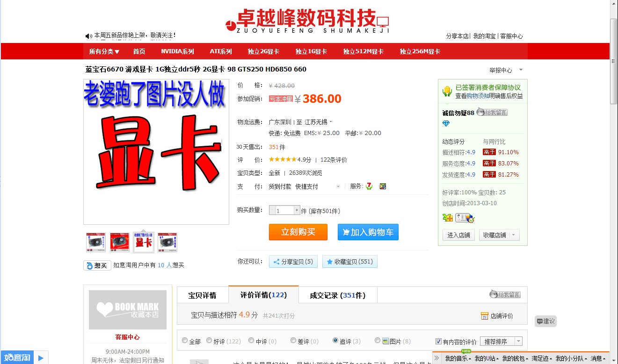Select the first product thumbnail image
Image resolution: width=618 pixels, height=364 pixels.
(96, 243)
